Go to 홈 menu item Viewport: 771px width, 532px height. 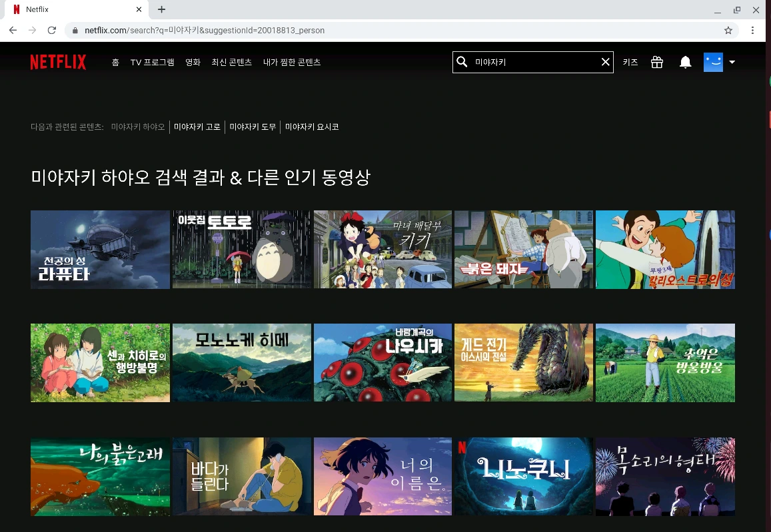coord(115,63)
